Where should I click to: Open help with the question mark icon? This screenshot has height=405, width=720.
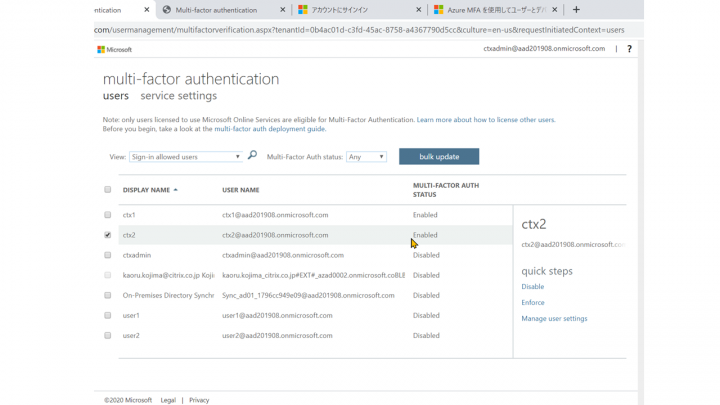click(629, 48)
